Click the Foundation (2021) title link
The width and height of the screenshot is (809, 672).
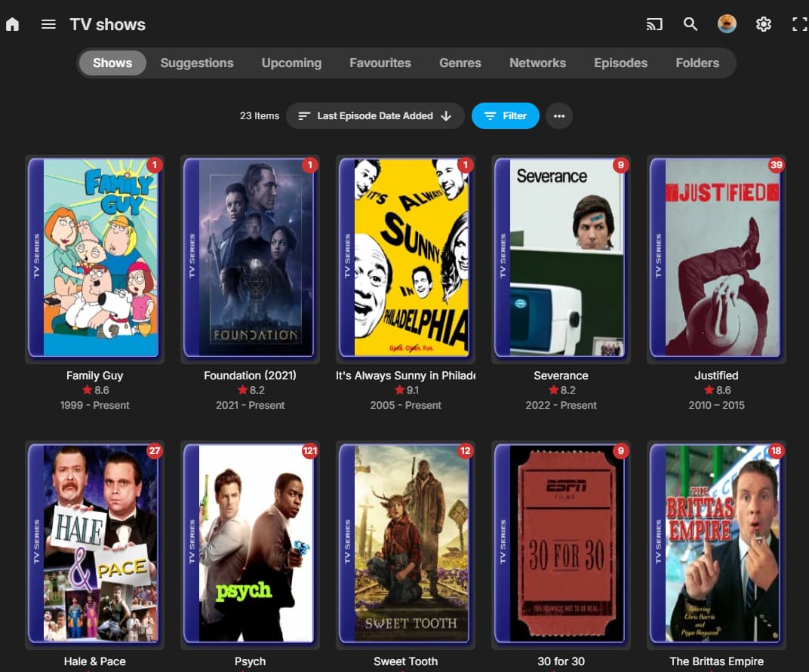click(251, 376)
